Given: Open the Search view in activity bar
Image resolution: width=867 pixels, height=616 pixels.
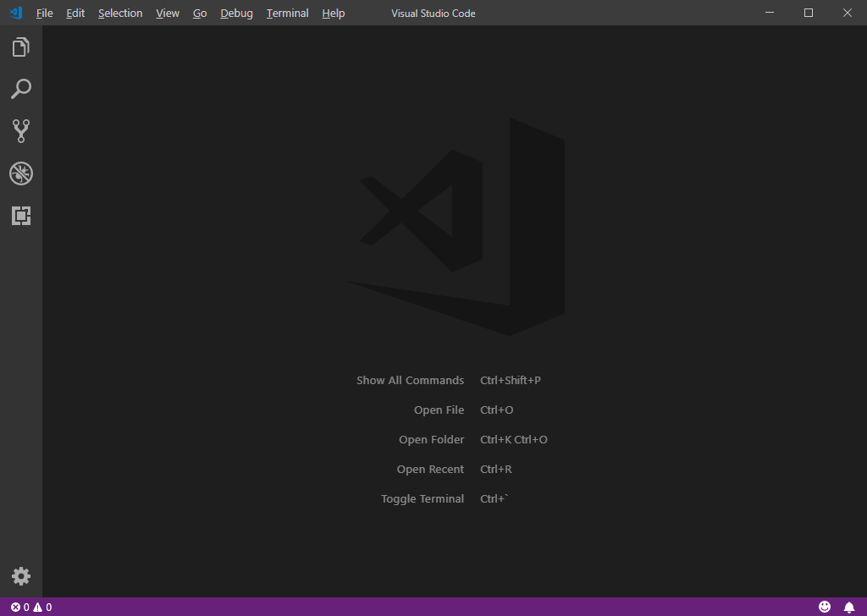Looking at the screenshot, I should pos(21,89).
